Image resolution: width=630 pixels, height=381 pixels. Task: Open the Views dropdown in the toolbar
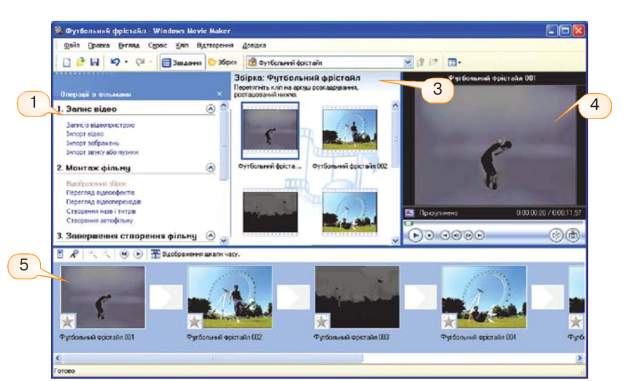454,62
